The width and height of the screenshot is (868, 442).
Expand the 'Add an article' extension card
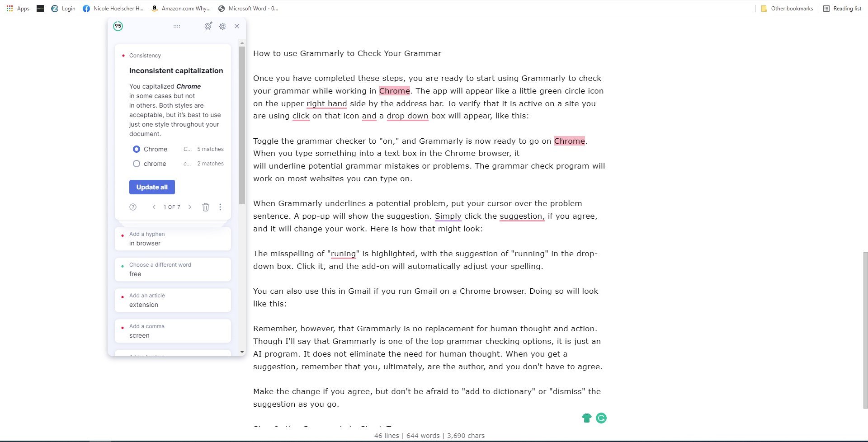point(173,300)
